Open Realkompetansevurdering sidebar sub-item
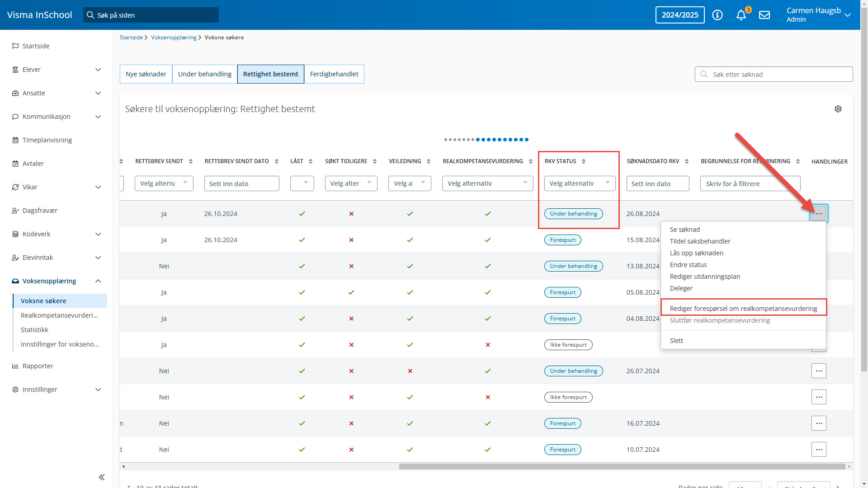This screenshot has height=488, width=868. (x=59, y=315)
